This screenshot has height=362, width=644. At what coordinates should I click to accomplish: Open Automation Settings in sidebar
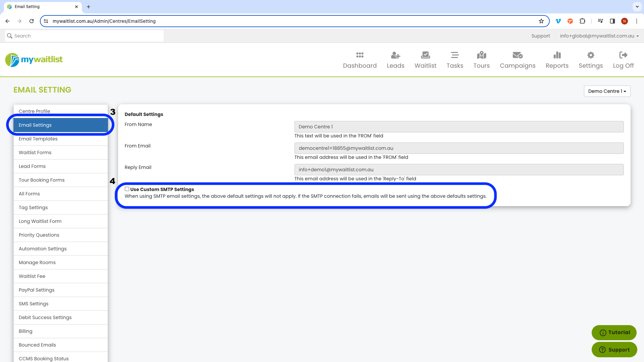pos(61,249)
